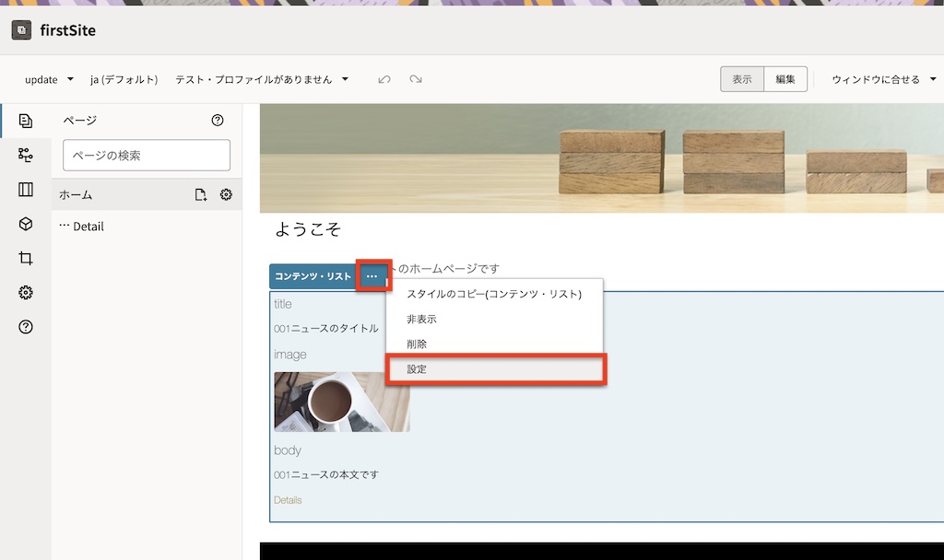Choose 削除 from the context menu
Screen dimensions: 944x560
coord(417,344)
